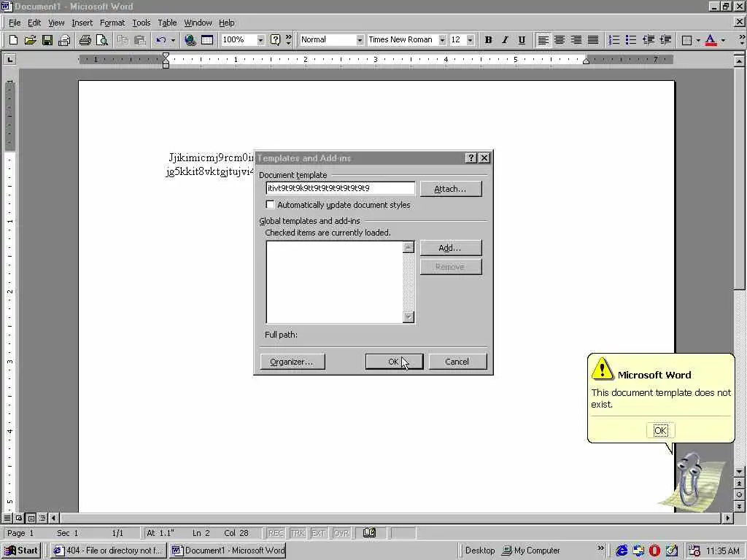Open Print Preview with the magnifier page icon

102,40
